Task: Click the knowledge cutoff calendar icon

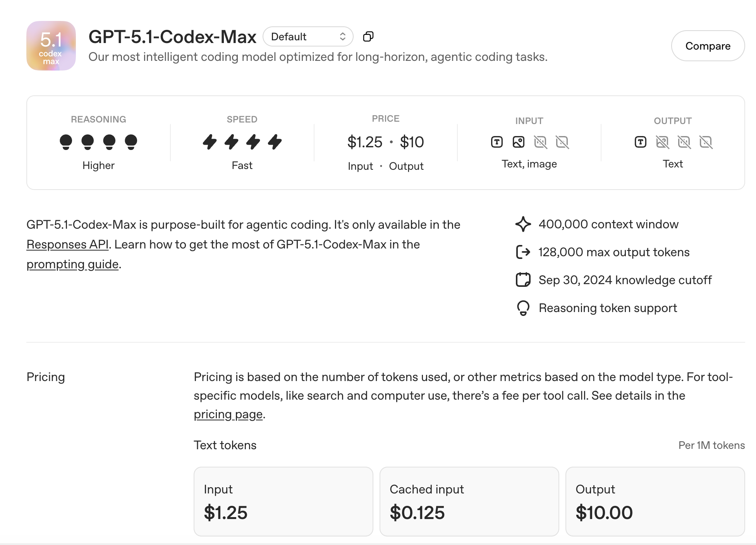Action: [x=523, y=280]
